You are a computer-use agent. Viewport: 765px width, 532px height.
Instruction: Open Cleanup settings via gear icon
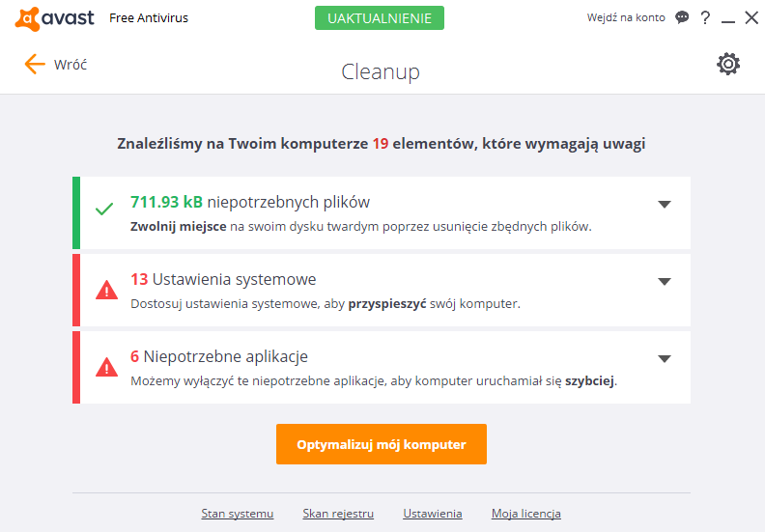pos(728,64)
